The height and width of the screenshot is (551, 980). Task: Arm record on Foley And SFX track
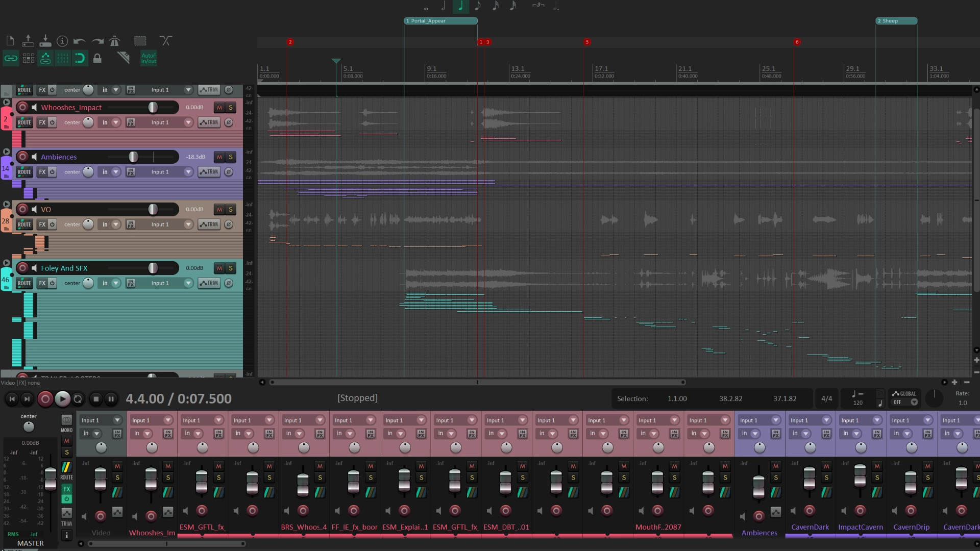coord(22,268)
